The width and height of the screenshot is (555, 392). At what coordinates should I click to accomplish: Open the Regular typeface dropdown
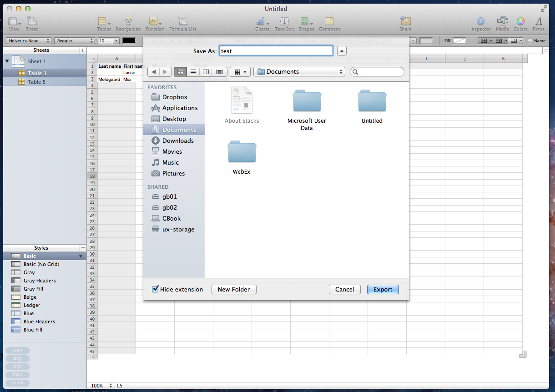click(75, 41)
